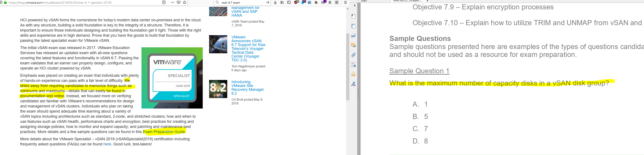Click the 'Sample Question 1' heading
The height and width of the screenshot is (155, 644).
419,71
